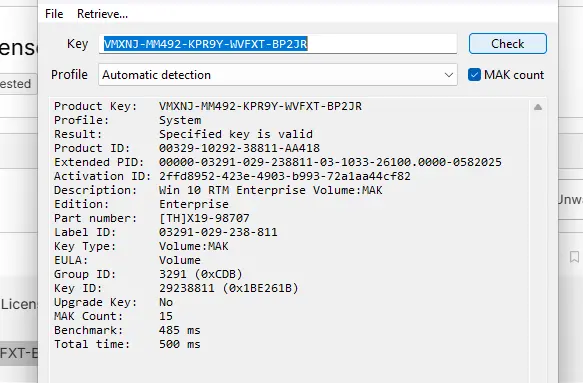
Task: Select the Product ID 00329-10292-38811-AA418
Action: pyautogui.click(x=239, y=148)
